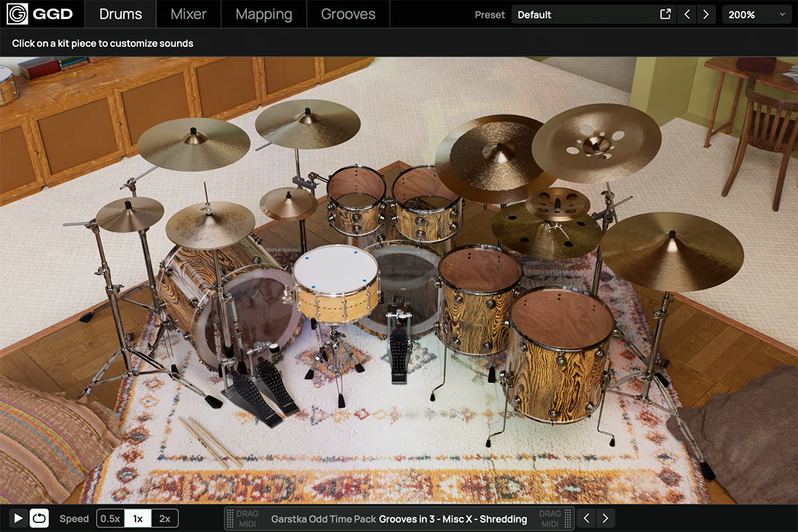Screen dimensions: 798x532
Task: Set playback speed to 2x
Action: pos(165,519)
